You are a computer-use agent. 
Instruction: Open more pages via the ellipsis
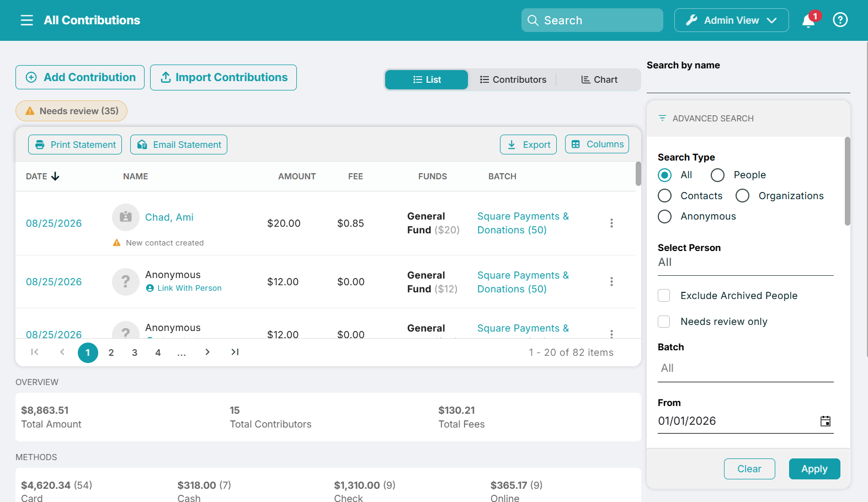coord(182,353)
